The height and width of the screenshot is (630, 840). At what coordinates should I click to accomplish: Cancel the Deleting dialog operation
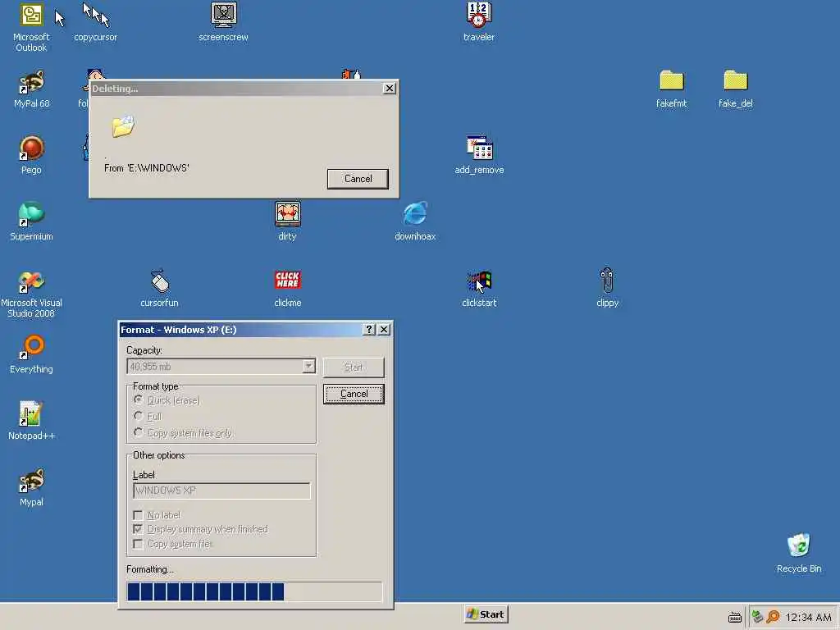(x=358, y=179)
